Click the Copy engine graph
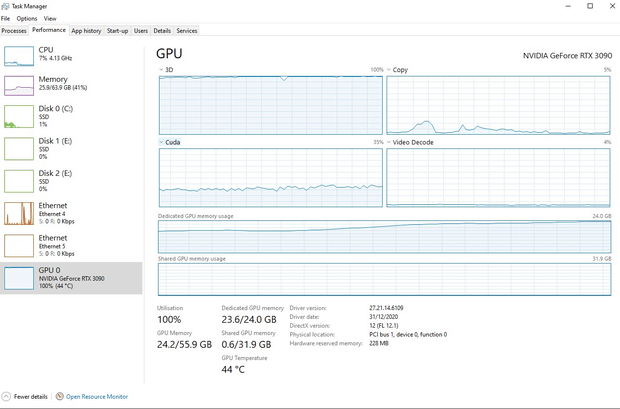This screenshot has width=620, height=409. [498, 105]
